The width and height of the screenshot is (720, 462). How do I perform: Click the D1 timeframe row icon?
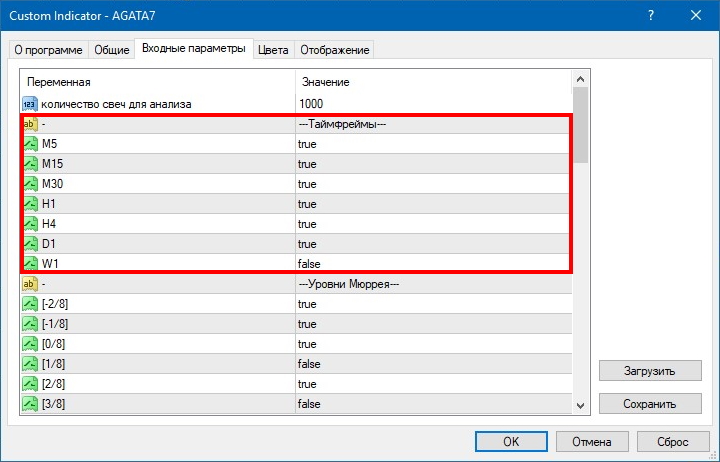coord(30,244)
